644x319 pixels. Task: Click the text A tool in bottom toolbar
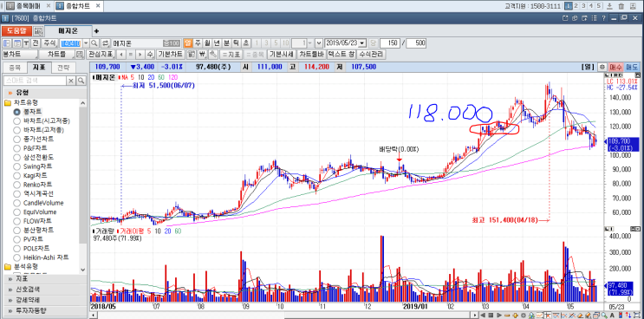pyautogui.click(x=612, y=316)
